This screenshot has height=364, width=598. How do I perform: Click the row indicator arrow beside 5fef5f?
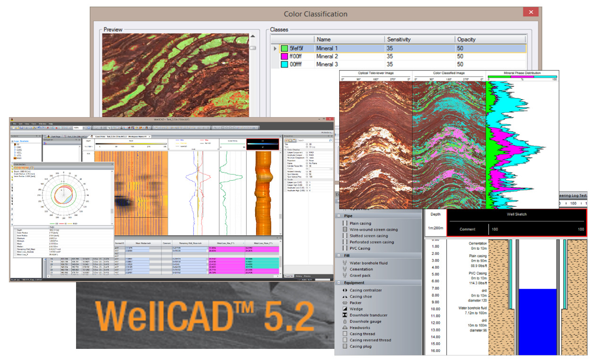click(x=275, y=48)
